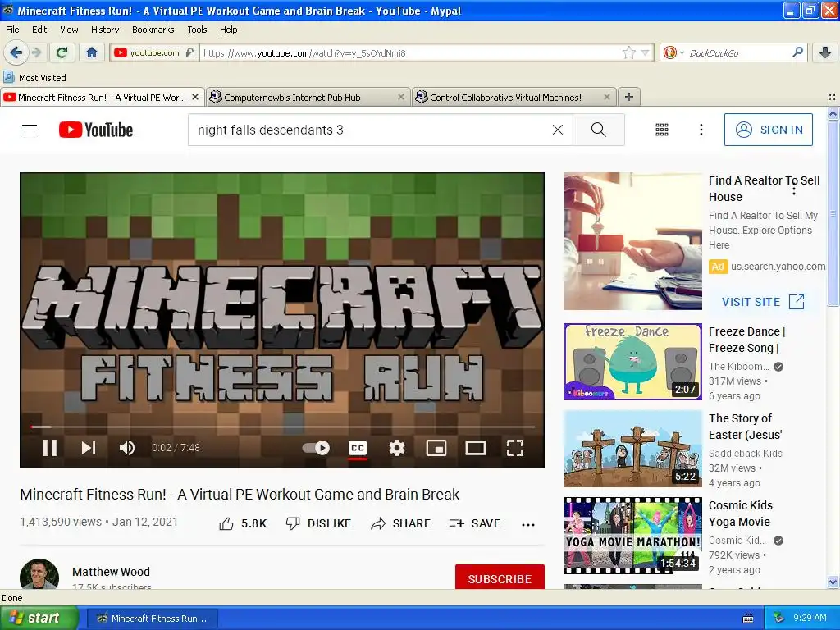This screenshot has height=630, width=840.
Task: Open the browser Home page icon
Action: pyautogui.click(x=92, y=52)
